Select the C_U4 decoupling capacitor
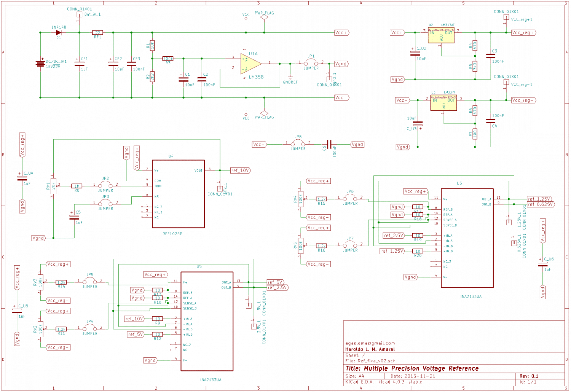This screenshot has width=571, height=392. coord(22,178)
